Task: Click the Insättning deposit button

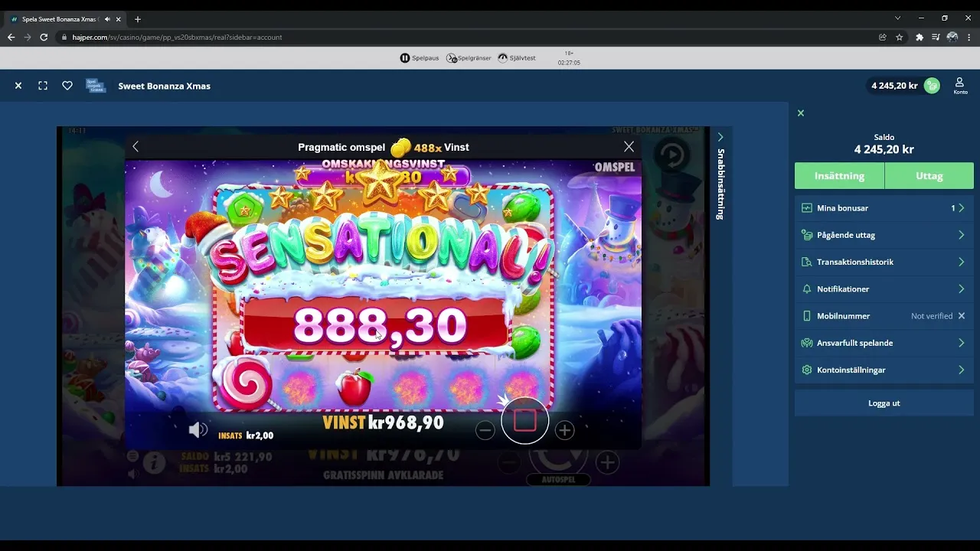Action: pyautogui.click(x=839, y=175)
